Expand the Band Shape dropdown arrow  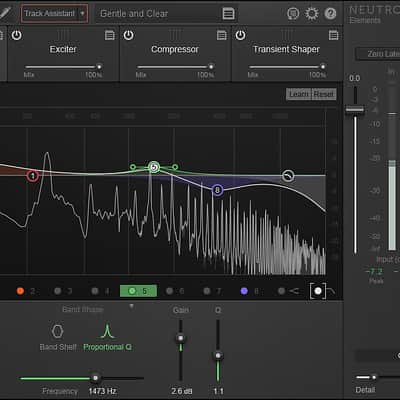(x=132, y=306)
